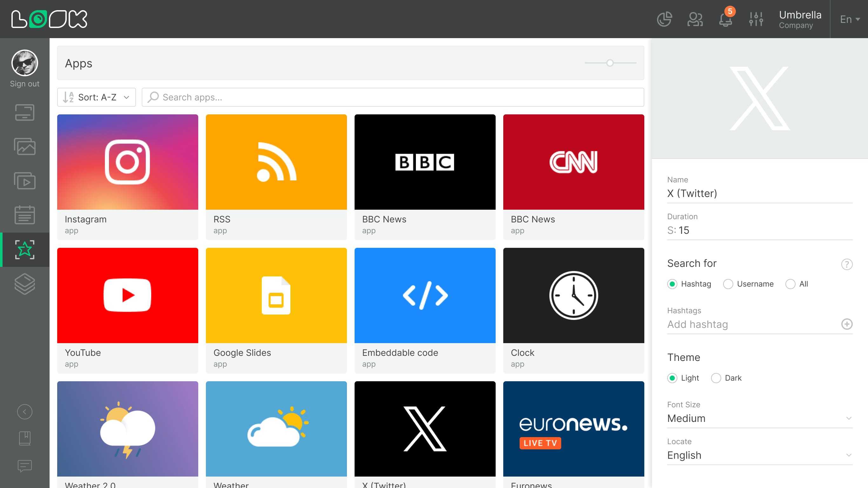868x488 pixels.
Task: Open the image gallery sidebar icon
Action: tap(24, 146)
